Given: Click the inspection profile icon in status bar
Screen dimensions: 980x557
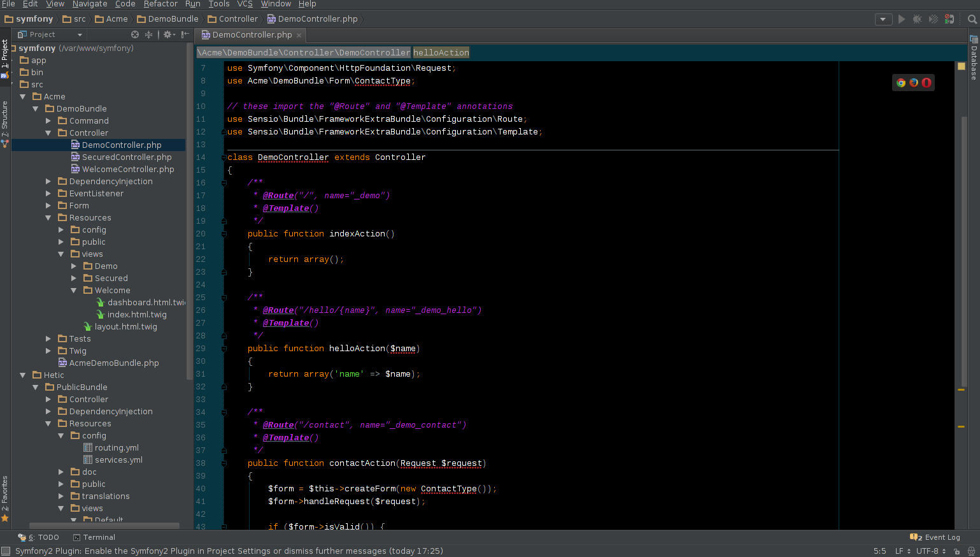Looking at the screenshot, I should point(971,551).
